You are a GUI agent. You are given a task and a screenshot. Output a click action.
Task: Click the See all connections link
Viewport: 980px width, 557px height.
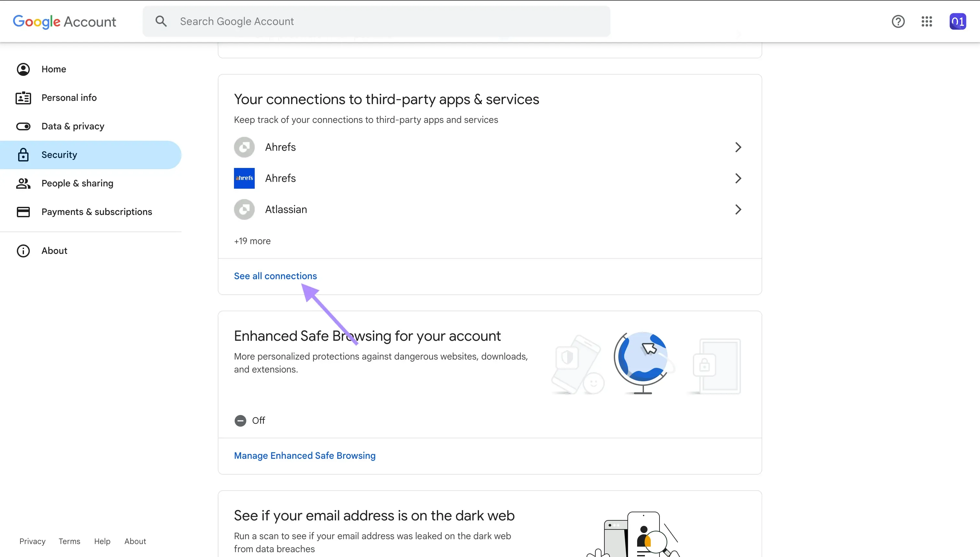pyautogui.click(x=275, y=276)
